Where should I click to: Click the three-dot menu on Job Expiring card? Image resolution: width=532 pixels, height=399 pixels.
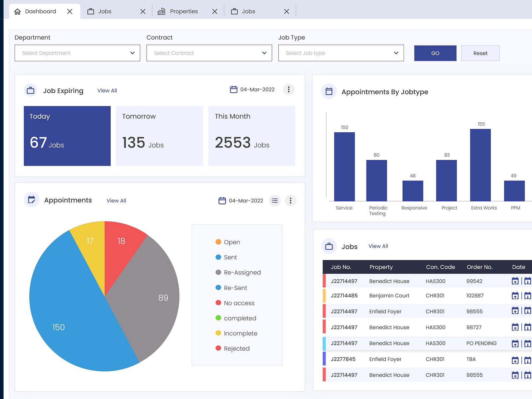click(289, 89)
